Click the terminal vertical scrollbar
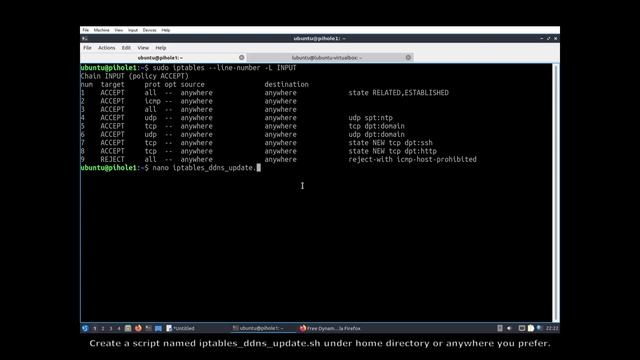Viewport: 640px width, 360px height. pyautogui.click(x=556, y=193)
